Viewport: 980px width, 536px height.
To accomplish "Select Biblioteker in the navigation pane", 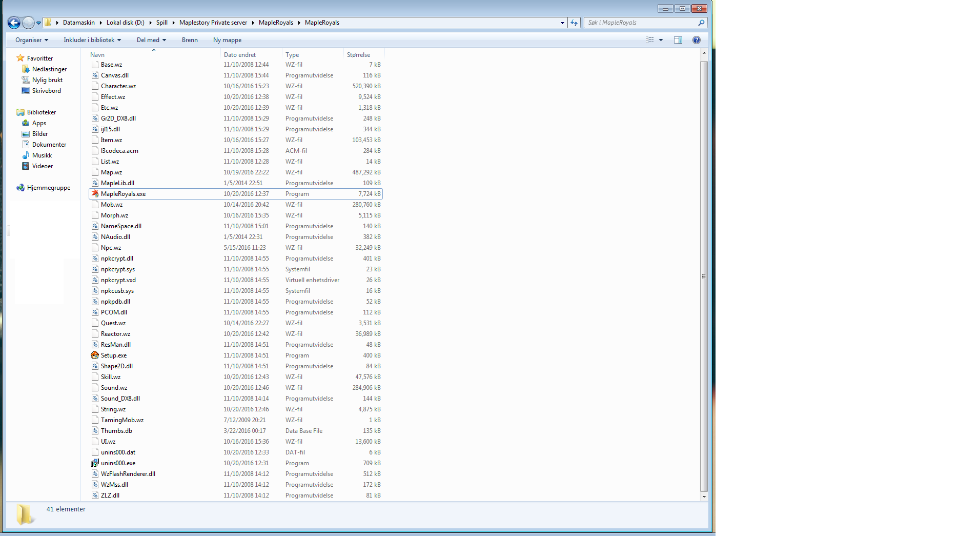I will (42, 112).
